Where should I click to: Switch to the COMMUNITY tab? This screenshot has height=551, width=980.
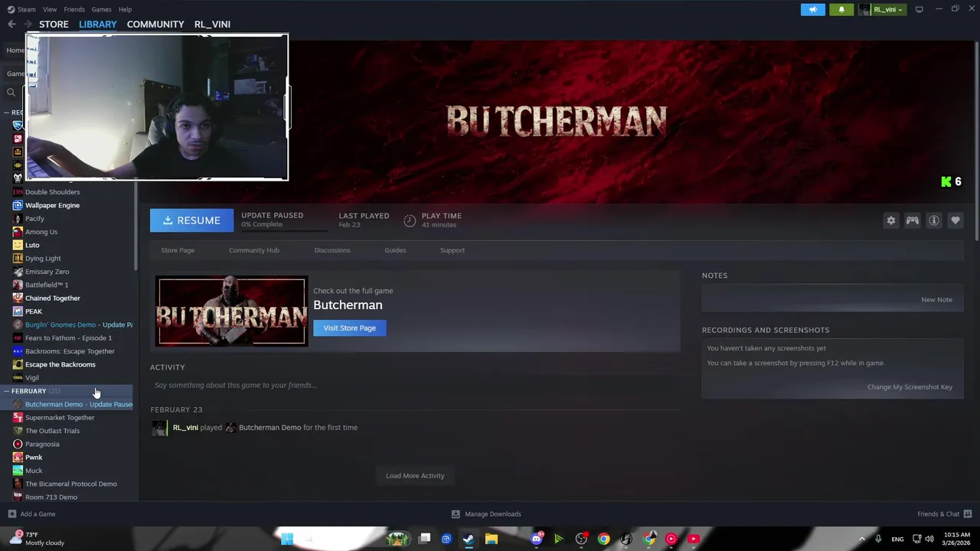click(x=155, y=24)
